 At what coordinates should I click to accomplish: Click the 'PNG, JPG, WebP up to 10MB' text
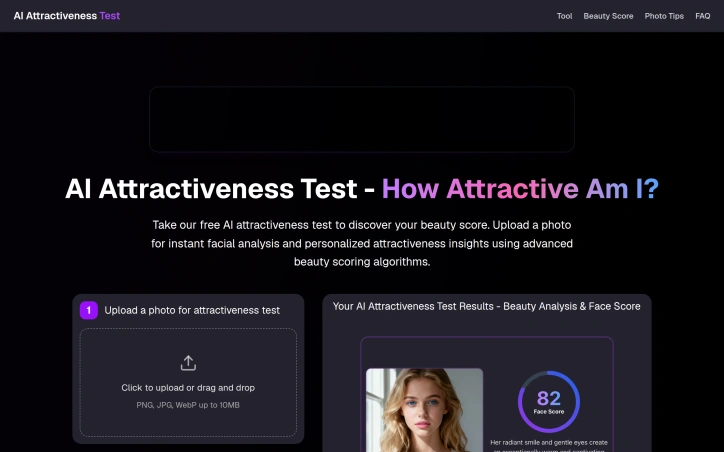188,405
